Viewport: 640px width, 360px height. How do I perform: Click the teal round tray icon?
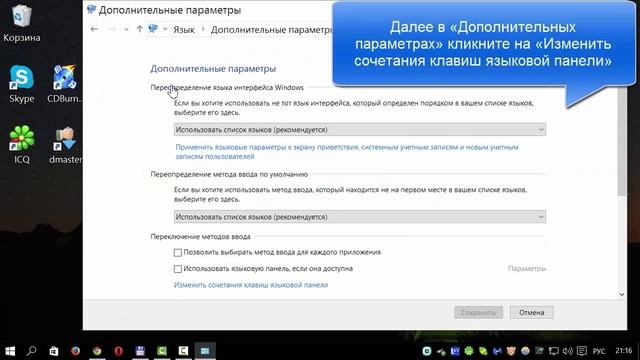point(427,351)
